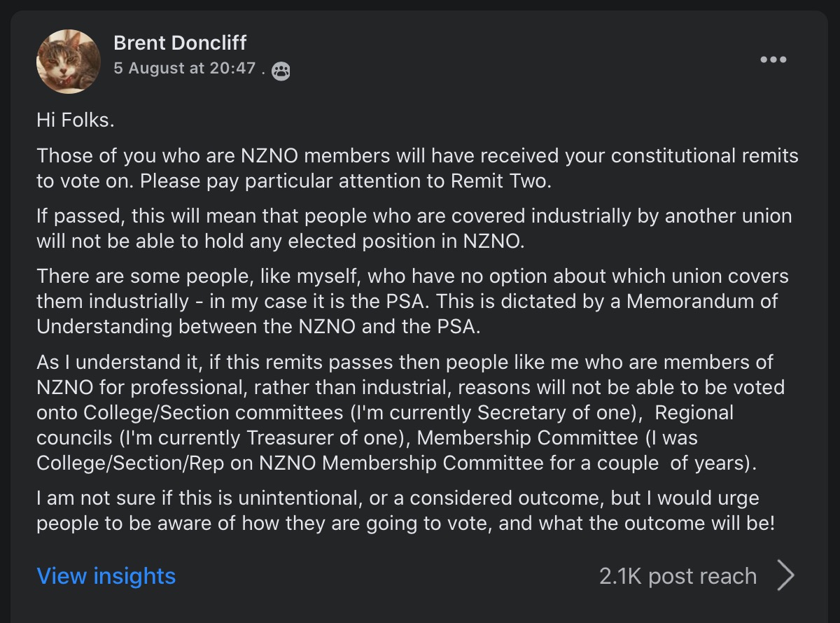Click the '2.1K post reach' label
The image size is (840, 623).
[678, 576]
